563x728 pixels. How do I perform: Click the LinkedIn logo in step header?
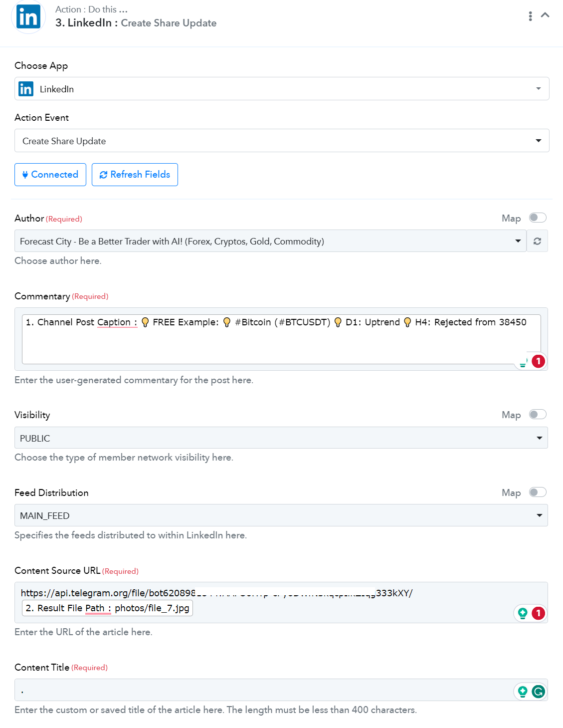pos(28,17)
